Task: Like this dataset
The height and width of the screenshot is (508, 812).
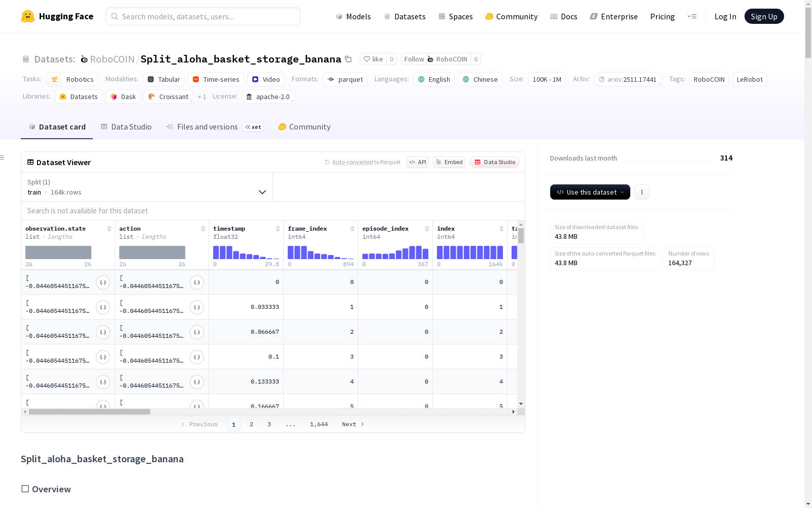Action: pyautogui.click(x=373, y=59)
